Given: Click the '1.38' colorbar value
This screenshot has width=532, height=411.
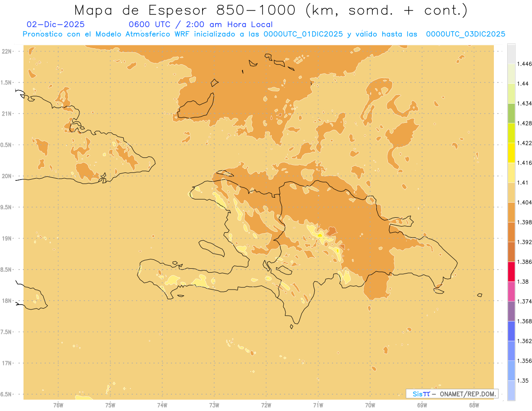Looking at the screenshot, I should click(x=523, y=282).
